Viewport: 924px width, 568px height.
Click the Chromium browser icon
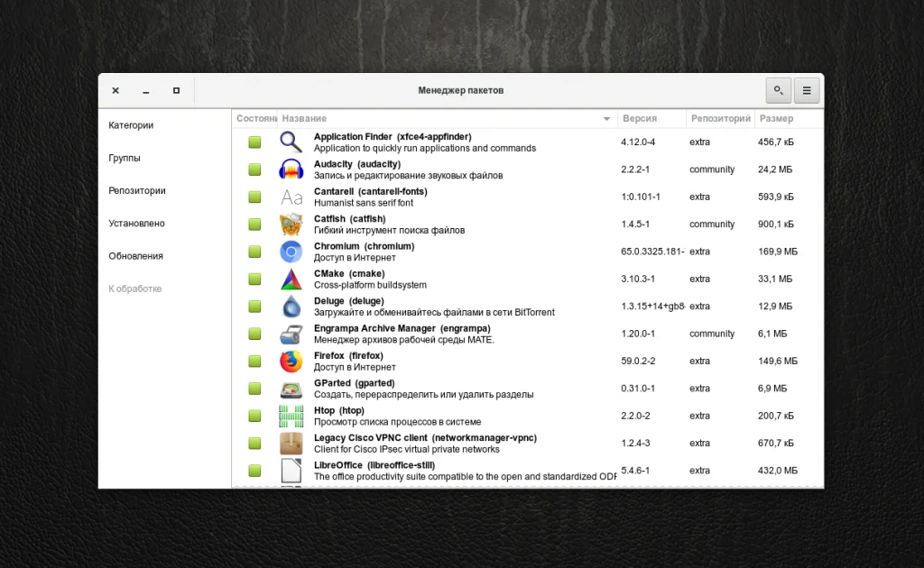point(291,252)
